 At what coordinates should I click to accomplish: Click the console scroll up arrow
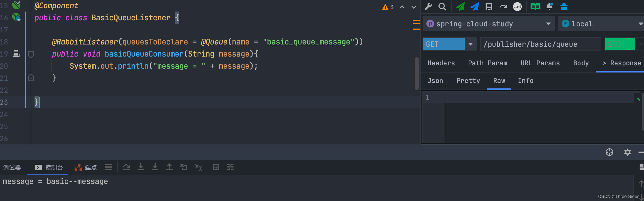pos(641,183)
